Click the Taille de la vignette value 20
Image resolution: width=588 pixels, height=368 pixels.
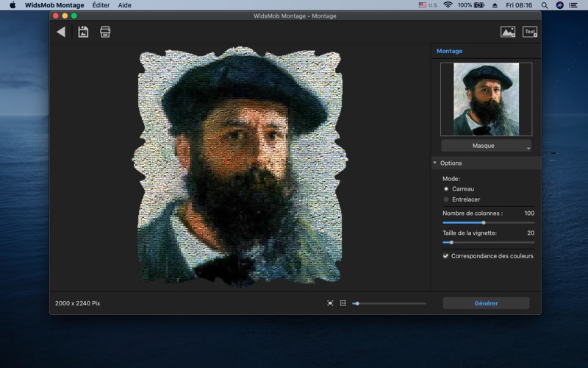pos(531,233)
